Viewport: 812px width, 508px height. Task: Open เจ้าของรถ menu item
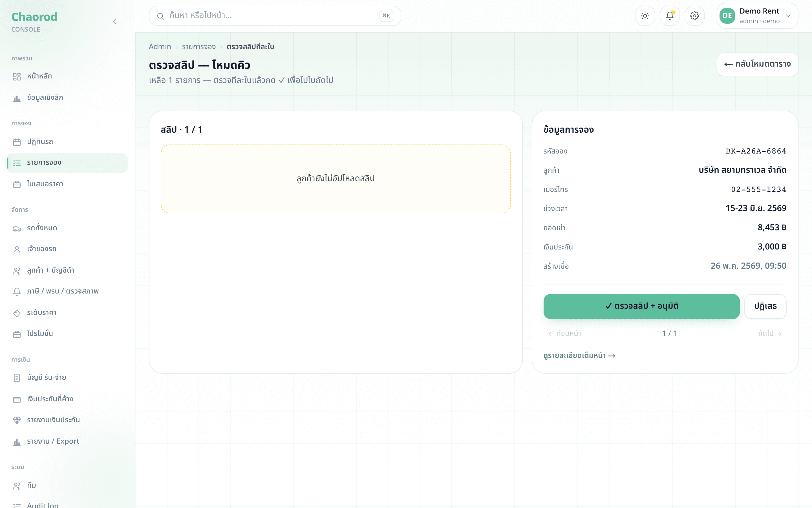(67, 249)
